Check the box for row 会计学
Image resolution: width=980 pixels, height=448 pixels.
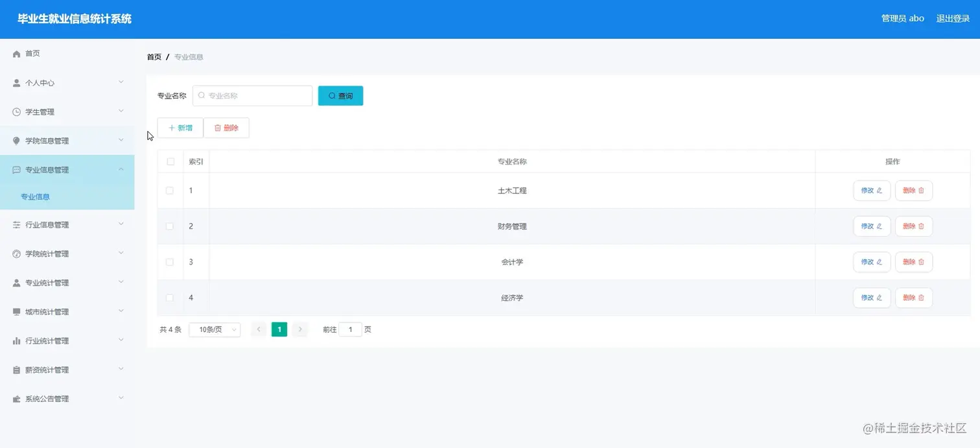pos(170,262)
